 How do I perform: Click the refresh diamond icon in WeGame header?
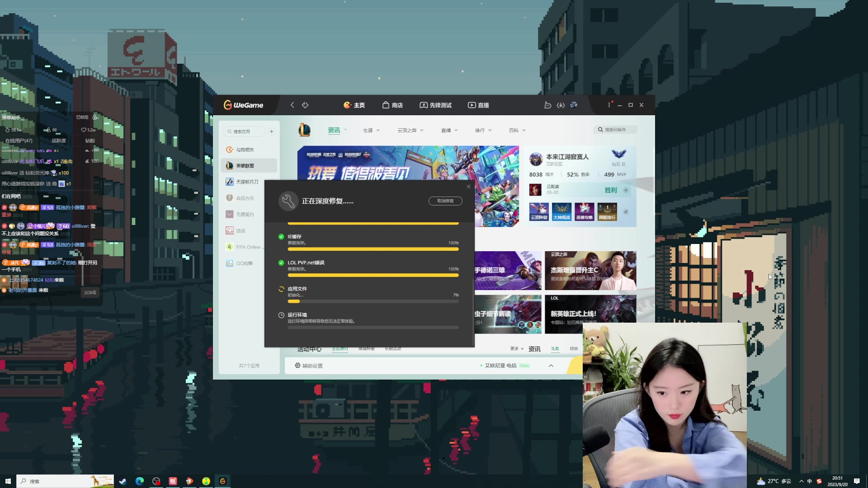305,105
